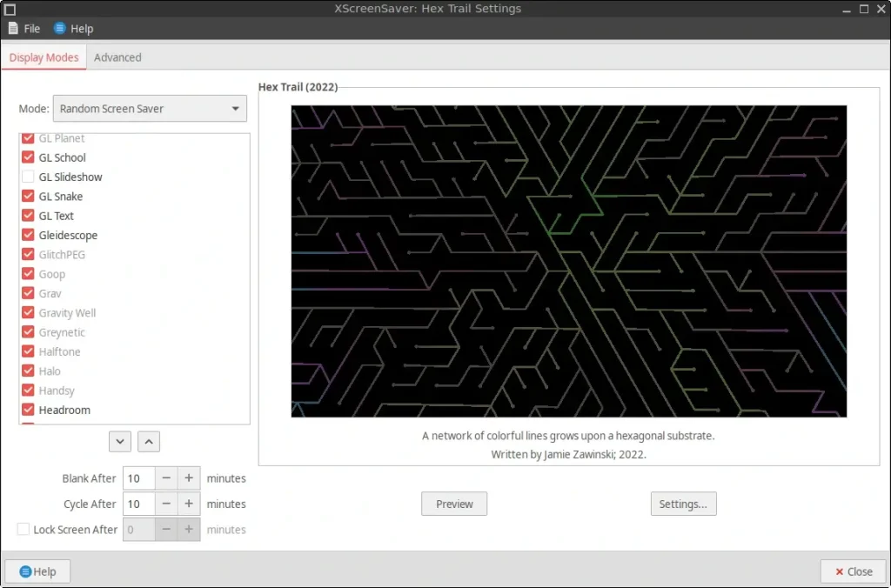Minimize the XScreenSaver window

pyautogui.click(x=847, y=9)
